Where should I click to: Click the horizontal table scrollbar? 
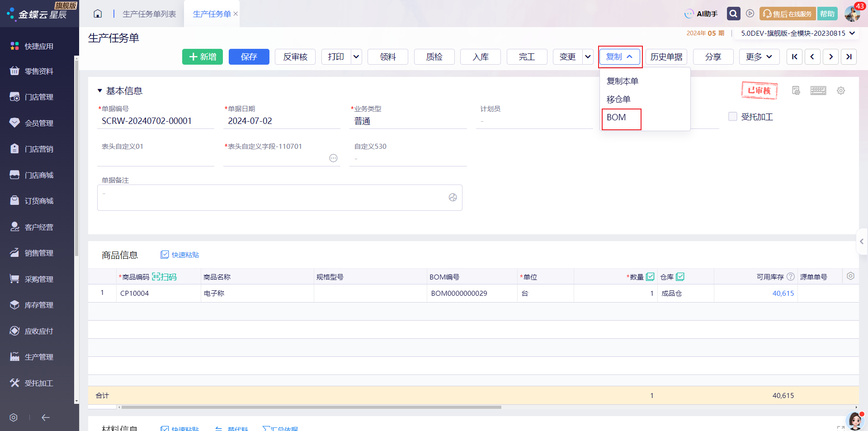pyautogui.click(x=311, y=407)
